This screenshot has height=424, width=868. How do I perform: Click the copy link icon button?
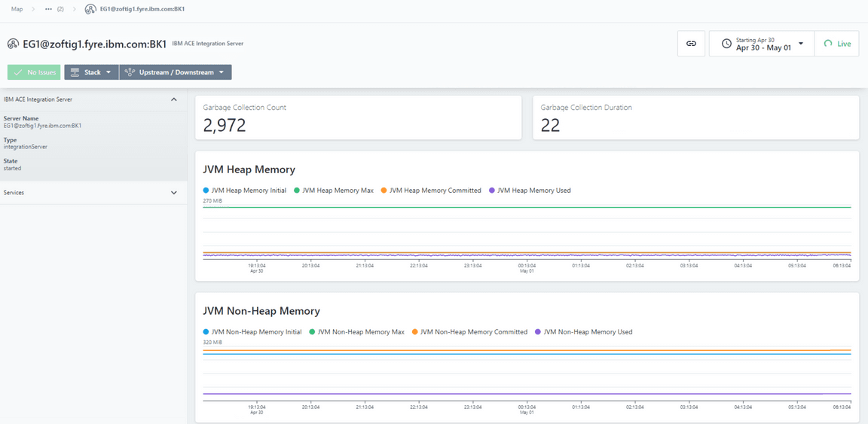point(691,44)
